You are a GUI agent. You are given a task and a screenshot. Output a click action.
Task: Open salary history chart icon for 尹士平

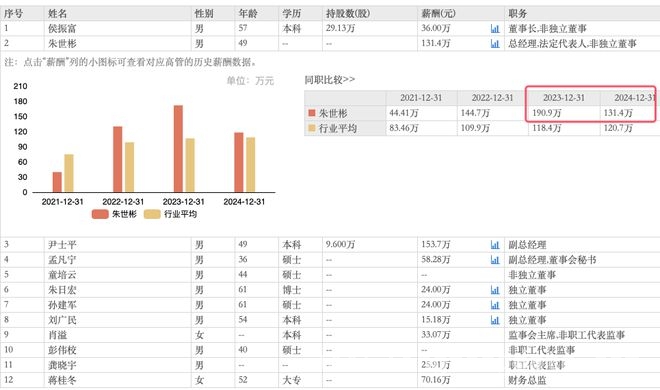(x=495, y=244)
